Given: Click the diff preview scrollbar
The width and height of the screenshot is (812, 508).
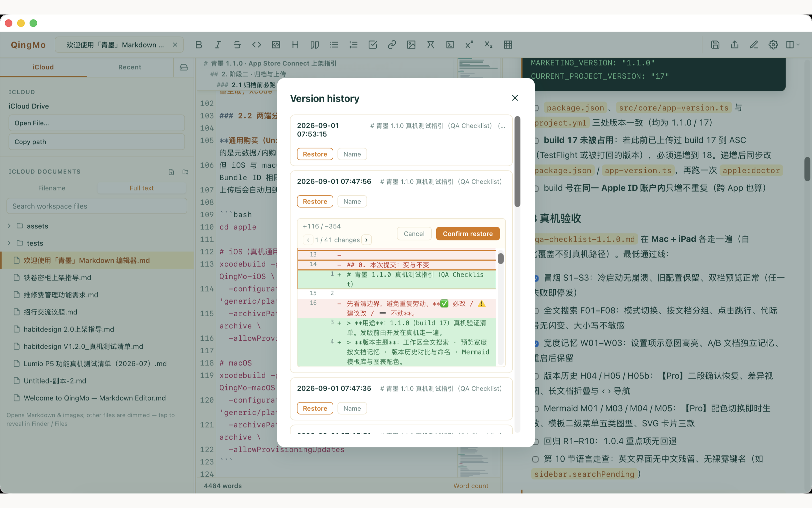Looking at the screenshot, I should tap(501, 258).
